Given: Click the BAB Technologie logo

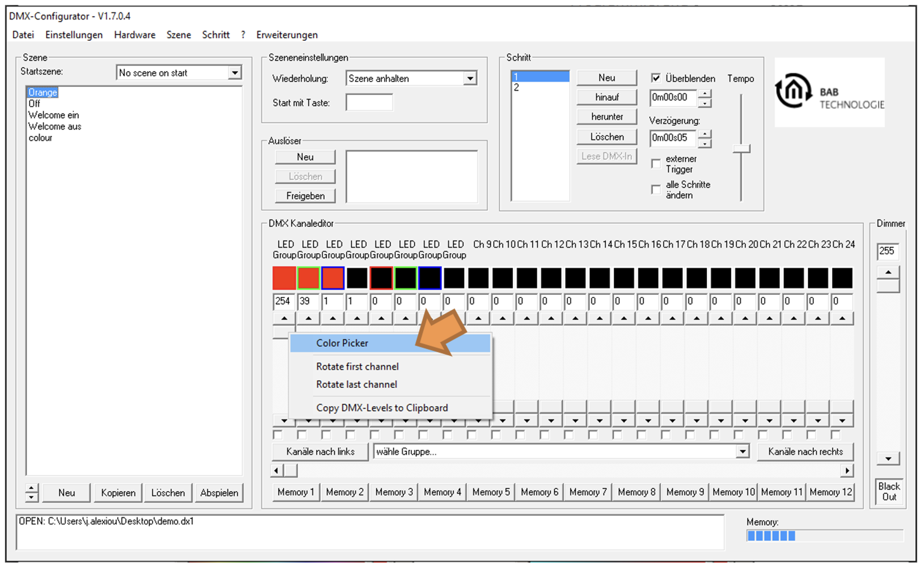Looking at the screenshot, I should (830, 92).
